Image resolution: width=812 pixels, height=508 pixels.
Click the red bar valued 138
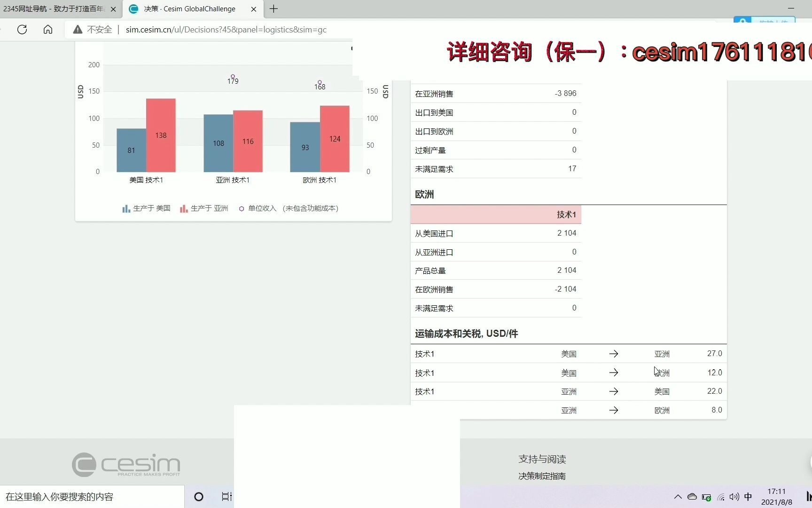click(x=161, y=135)
